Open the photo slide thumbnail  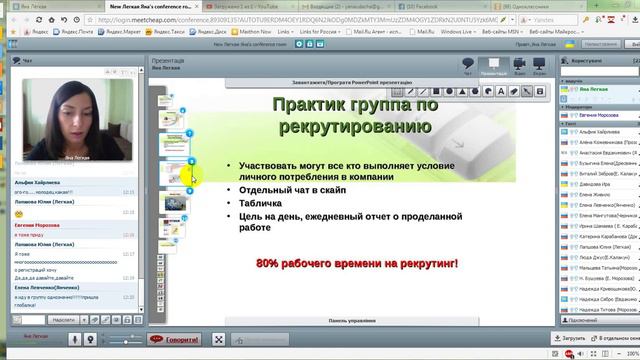pyautogui.click(x=175, y=203)
